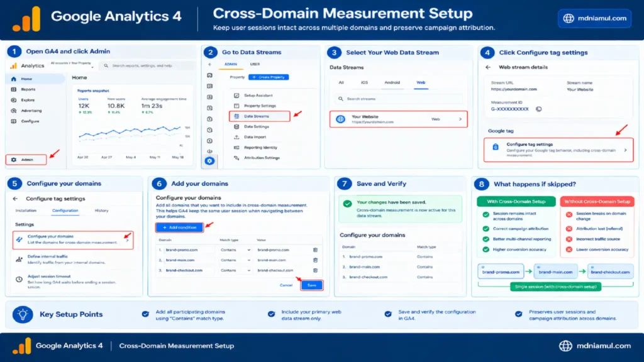The image size is (644, 362).
Task: Open Reports via its sidebar icon
Action: (x=14, y=89)
